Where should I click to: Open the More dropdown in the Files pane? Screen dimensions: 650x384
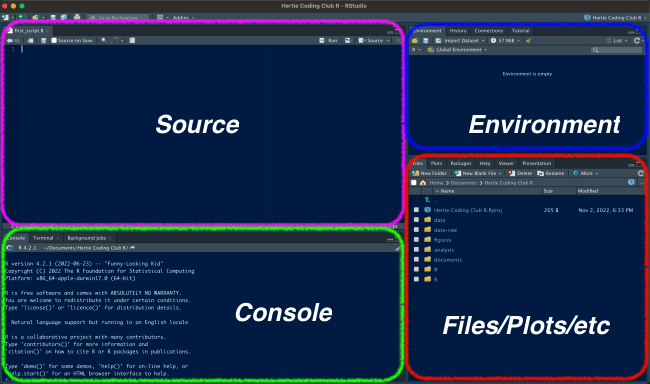[586, 173]
